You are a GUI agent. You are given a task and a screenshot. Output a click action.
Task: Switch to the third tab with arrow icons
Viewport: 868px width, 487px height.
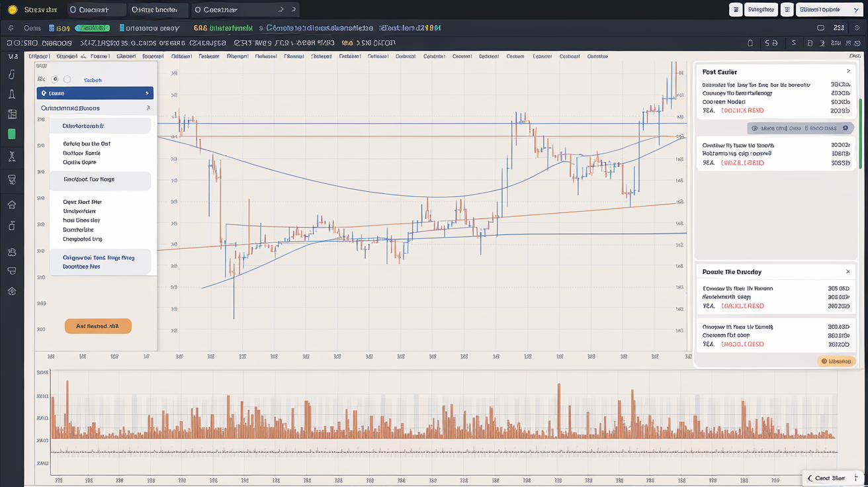(245, 10)
